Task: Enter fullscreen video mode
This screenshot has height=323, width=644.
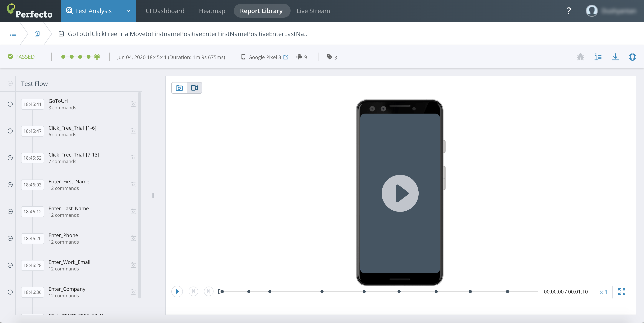Action: coord(622,292)
